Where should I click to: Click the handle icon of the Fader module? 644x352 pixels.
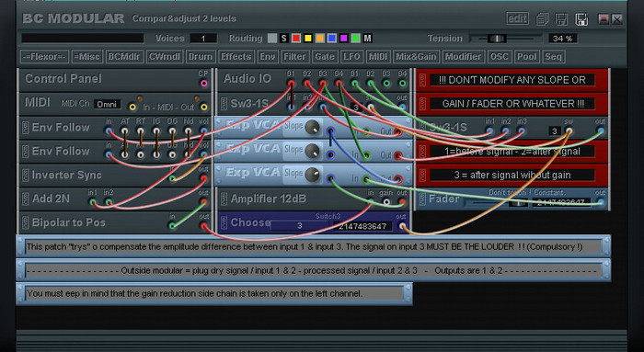click(x=422, y=199)
